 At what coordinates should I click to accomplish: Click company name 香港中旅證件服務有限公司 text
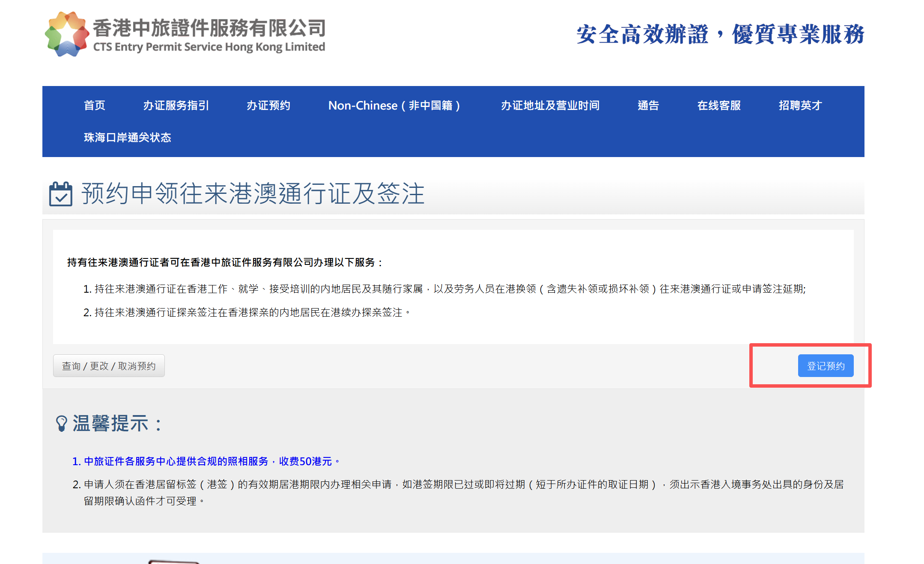209,28
